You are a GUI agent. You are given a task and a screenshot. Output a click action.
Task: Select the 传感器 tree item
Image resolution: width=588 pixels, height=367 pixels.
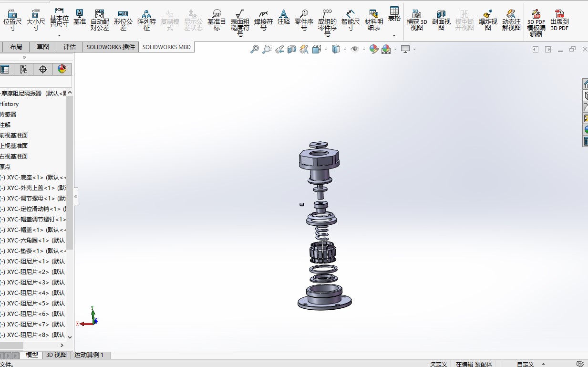8,114
